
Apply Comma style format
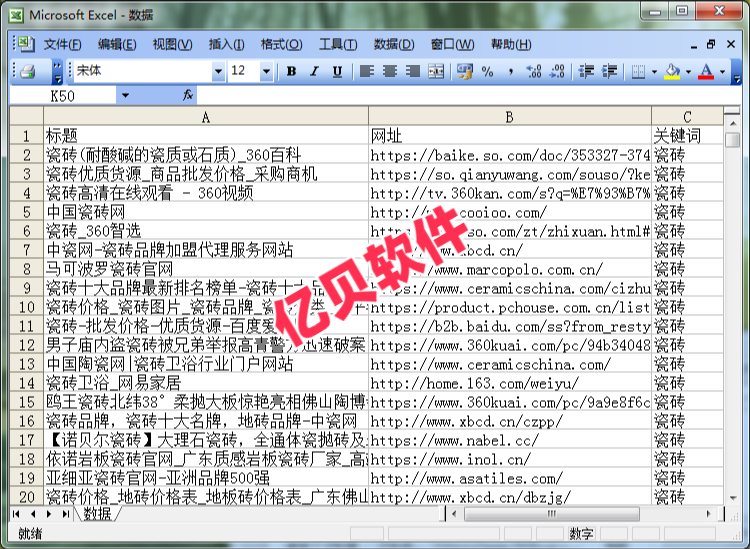[x=510, y=72]
